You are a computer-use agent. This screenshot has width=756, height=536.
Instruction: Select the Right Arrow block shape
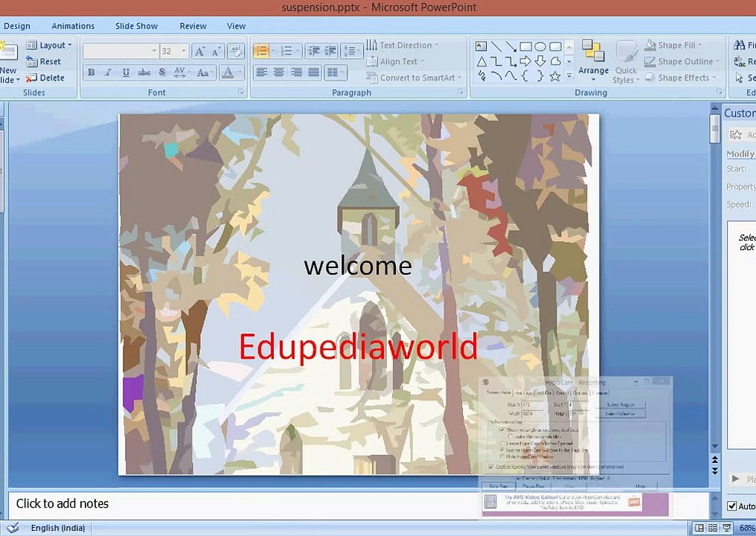point(525,61)
